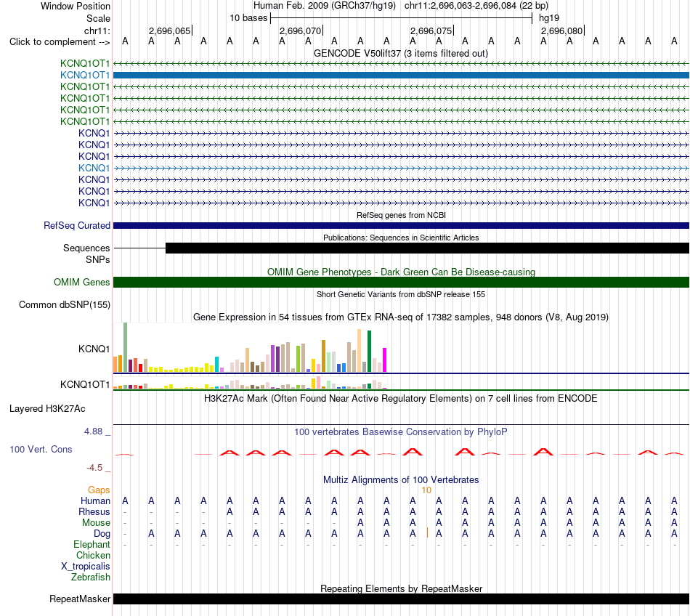Click the KCNQ1 label of GTEx expression chart
Image resolution: width=690 pixels, height=616 pixels.
[94, 349]
